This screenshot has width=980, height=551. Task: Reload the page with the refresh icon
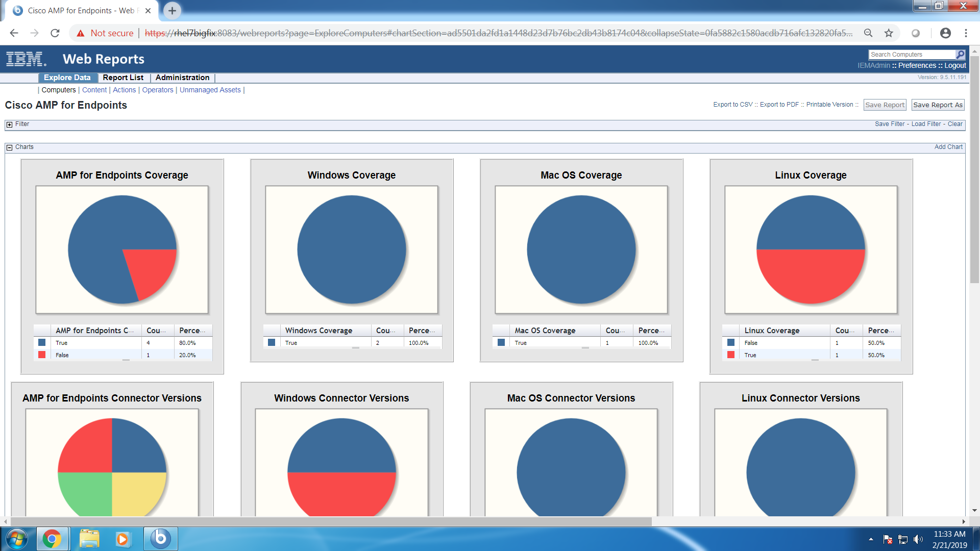55,33
